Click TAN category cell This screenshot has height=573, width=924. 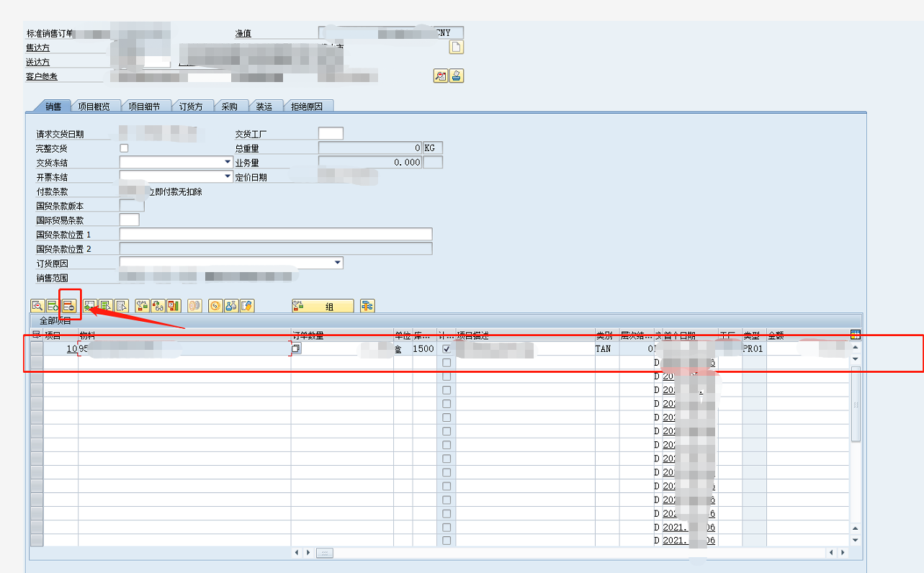(607, 349)
